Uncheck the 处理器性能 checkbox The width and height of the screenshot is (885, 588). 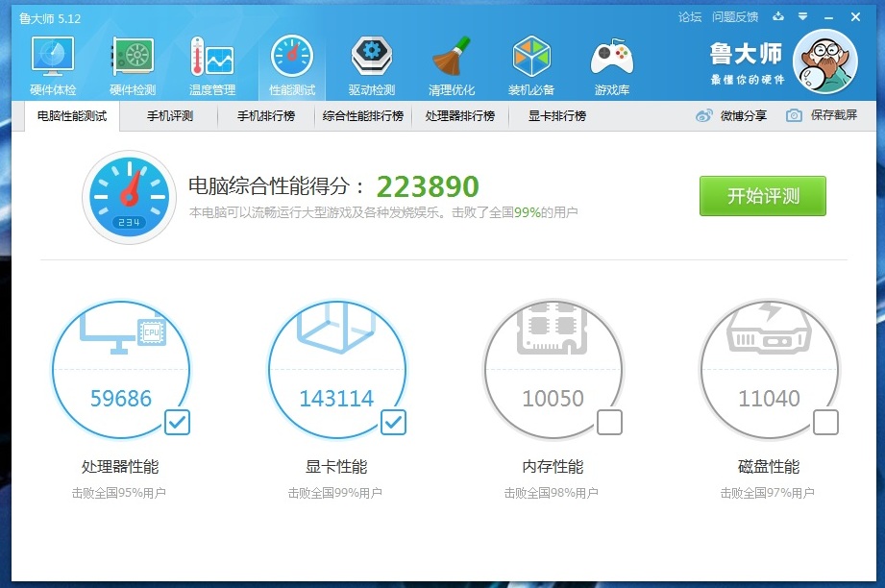pyautogui.click(x=177, y=422)
